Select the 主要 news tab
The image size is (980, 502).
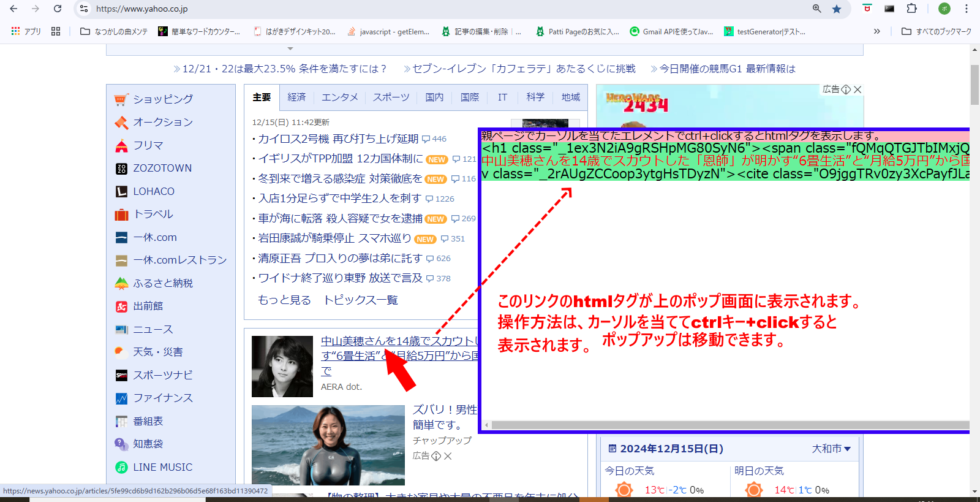pyautogui.click(x=262, y=97)
